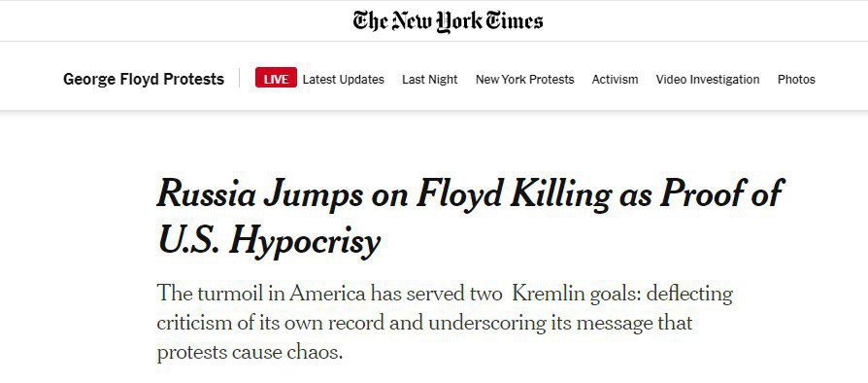The height and width of the screenshot is (383, 868).
Task: Click 'Floyd Killing' in the headline
Action: (x=514, y=195)
